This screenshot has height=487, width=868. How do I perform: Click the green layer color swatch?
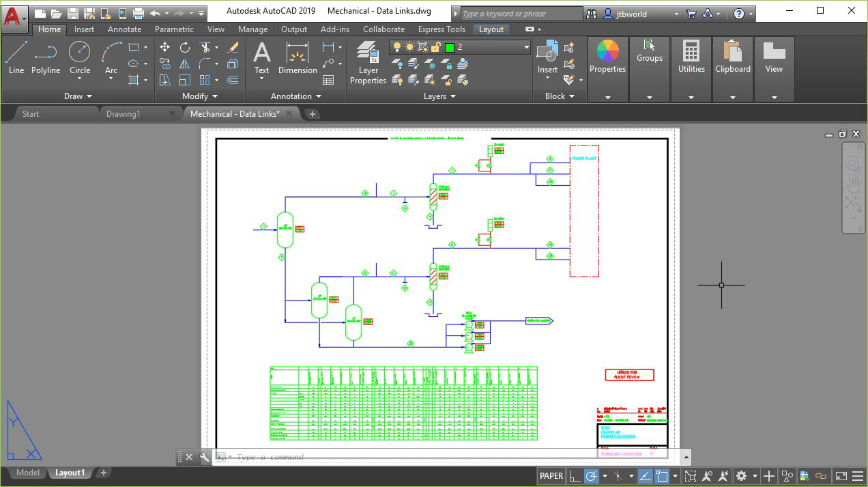pyautogui.click(x=450, y=47)
